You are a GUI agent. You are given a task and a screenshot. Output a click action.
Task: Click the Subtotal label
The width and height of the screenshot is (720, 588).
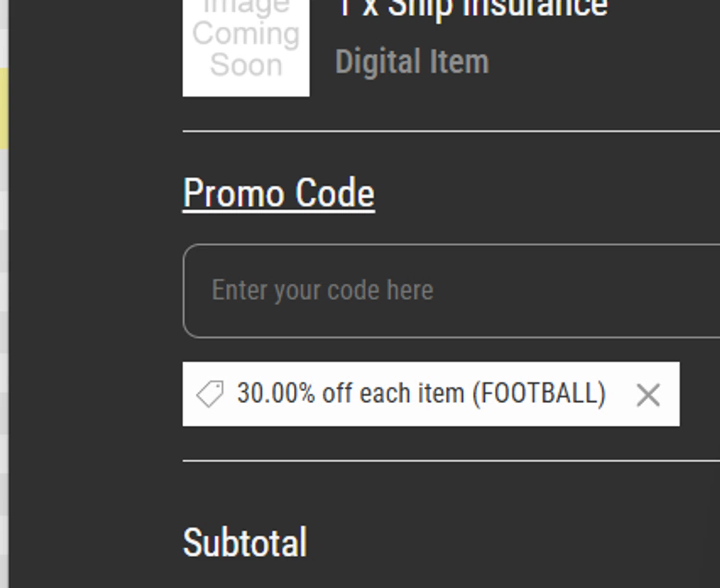pyautogui.click(x=245, y=543)
